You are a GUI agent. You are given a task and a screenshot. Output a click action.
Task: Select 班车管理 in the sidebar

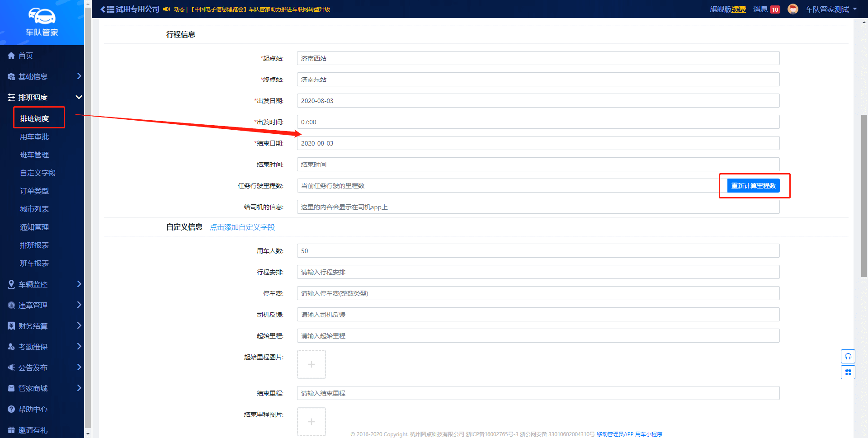click(34, 155)
